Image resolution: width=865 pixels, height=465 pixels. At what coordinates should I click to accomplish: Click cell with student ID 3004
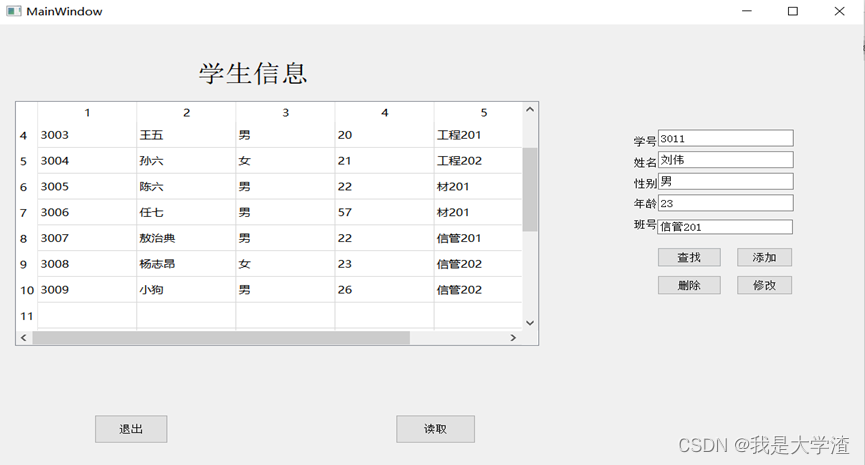coord(87,161)
